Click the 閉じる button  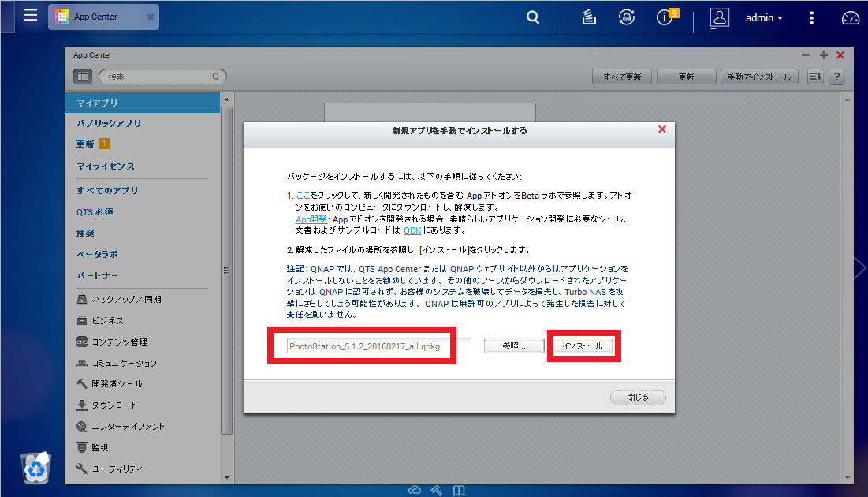point(638,398)
